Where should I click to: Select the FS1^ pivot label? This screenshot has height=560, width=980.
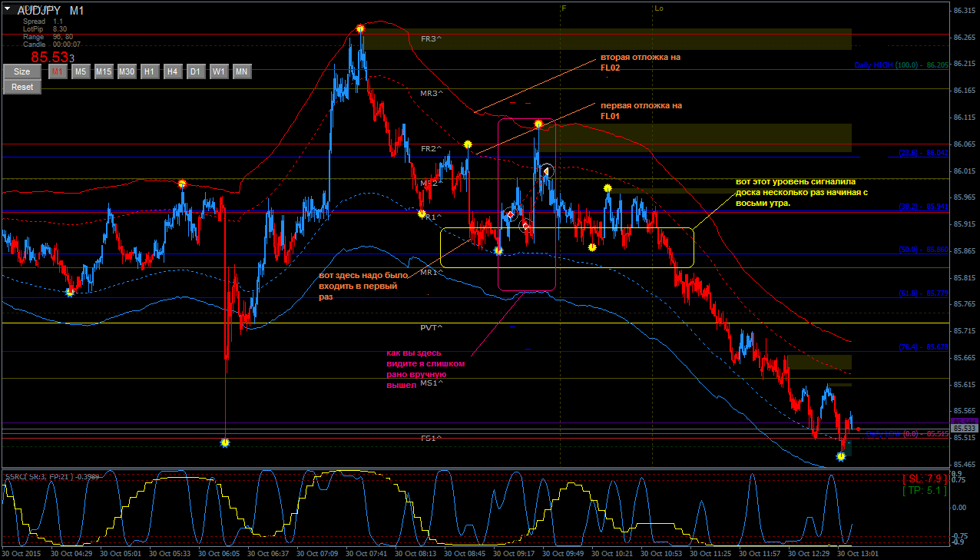[431, 438]
